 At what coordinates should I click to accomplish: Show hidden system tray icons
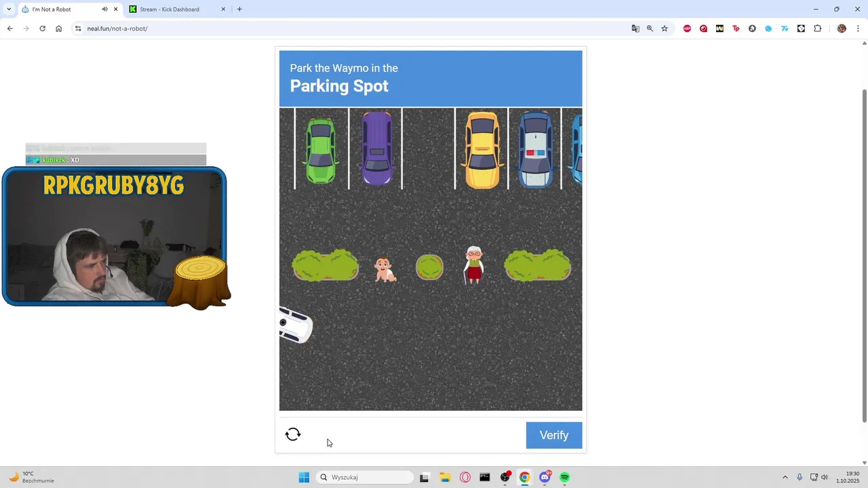[x=785, y=477]
